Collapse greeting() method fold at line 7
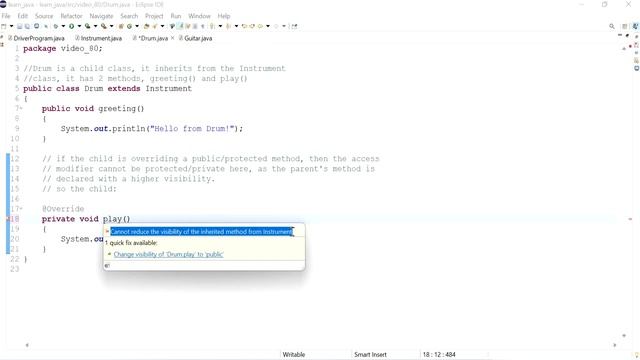 point(21,109)
